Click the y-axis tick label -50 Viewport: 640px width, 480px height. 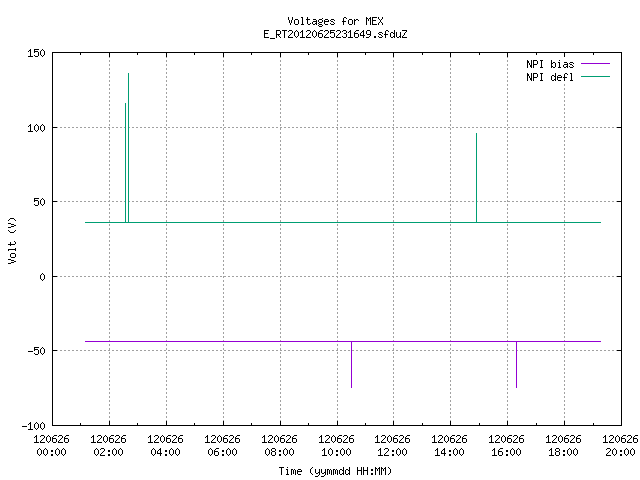click(36, 351)
